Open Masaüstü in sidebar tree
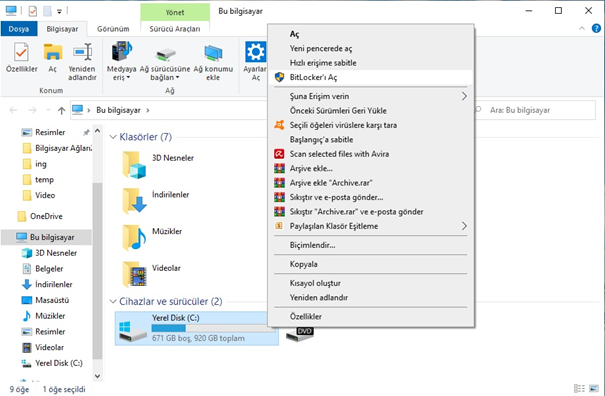Viewport: 605px width, 396px height. 46,300
